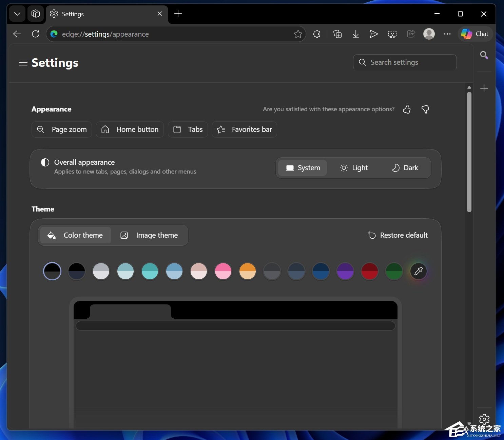Open the Extensions puzzle-piece icon
Screen dimensions: 504x440
pos(317,34)
